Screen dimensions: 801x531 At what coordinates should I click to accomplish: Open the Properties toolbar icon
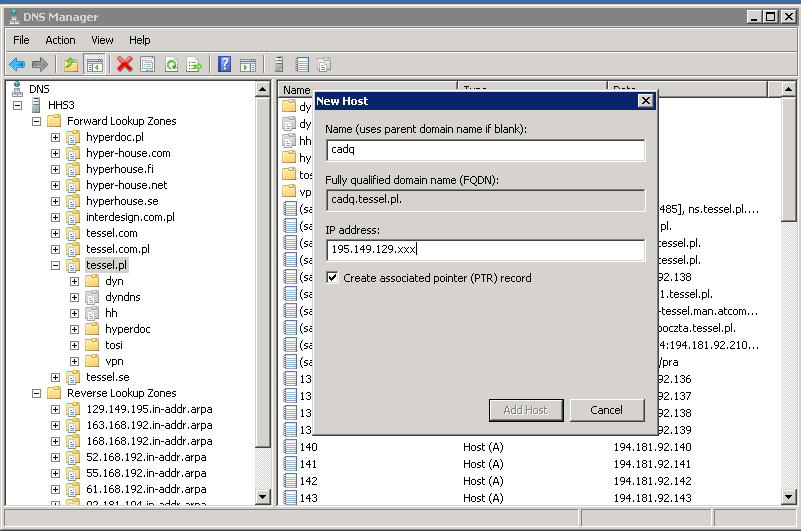click(x=148, y=64)
